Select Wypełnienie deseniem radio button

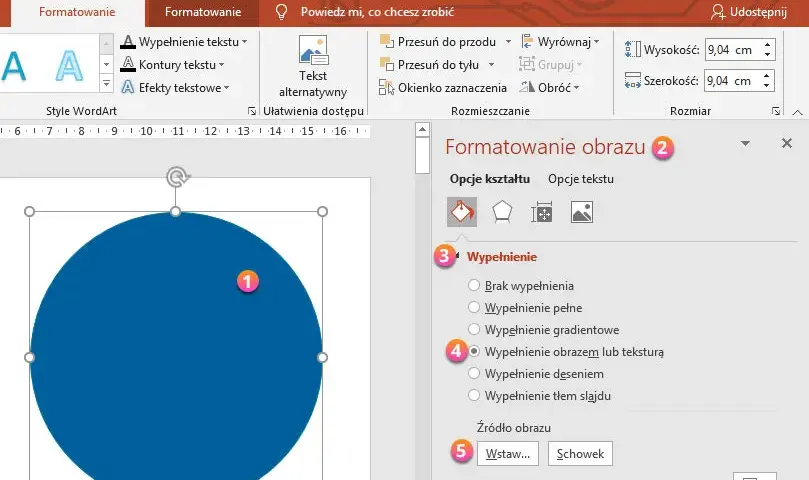pyautogui.click(x=474, y=373)
